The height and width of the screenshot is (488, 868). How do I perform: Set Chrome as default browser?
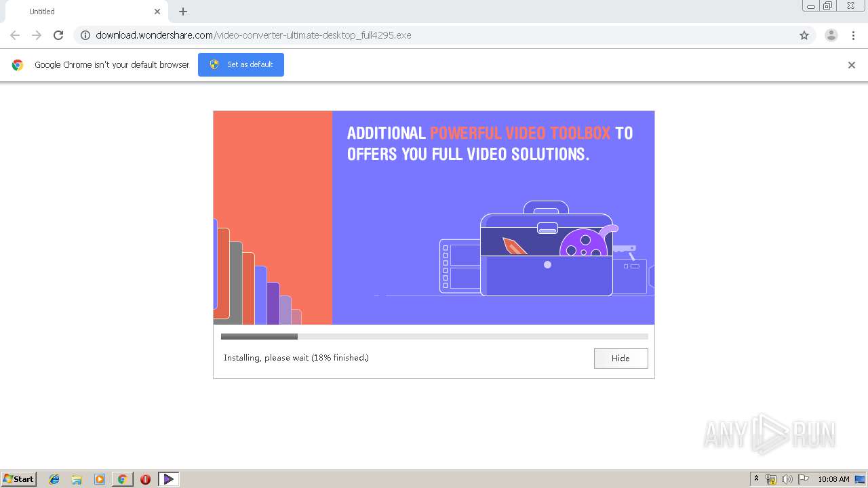[x=241, y=64]
